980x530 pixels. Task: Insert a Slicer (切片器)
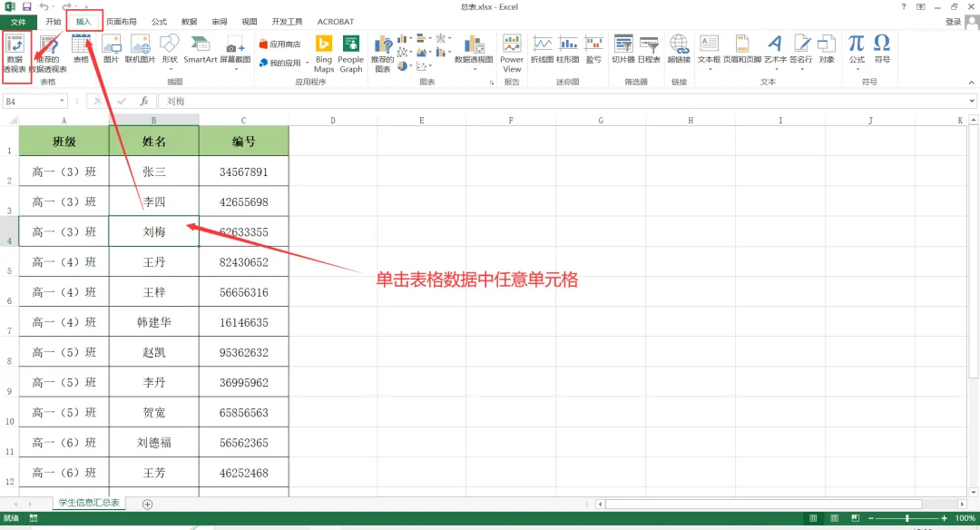[x=623, y=49]
